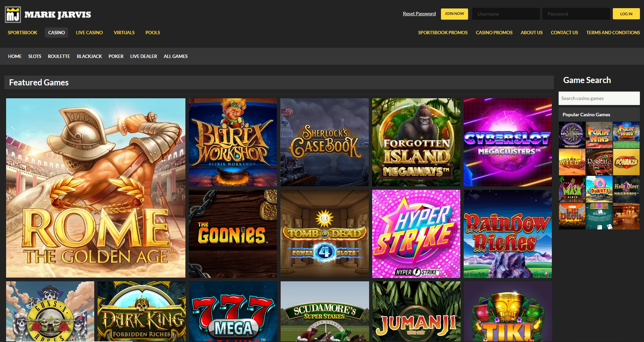Launch 777 Mega game tile
The height and width of the screenshot is (342, 644).
tap(233, 311)
